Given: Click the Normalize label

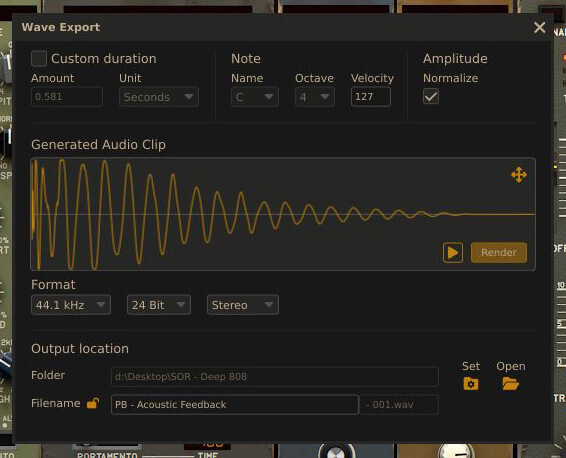Looking at the screenshot, I should (450, 78).
